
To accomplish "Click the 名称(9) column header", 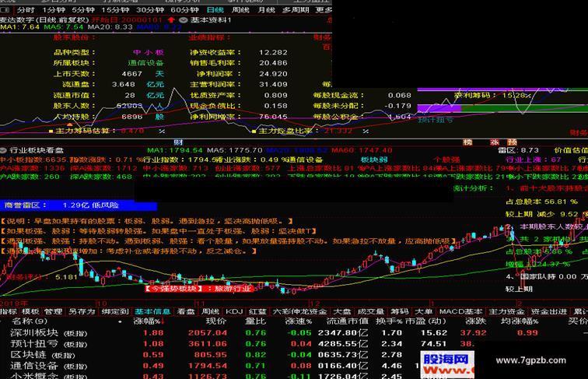I will click(x=30, y=321).
